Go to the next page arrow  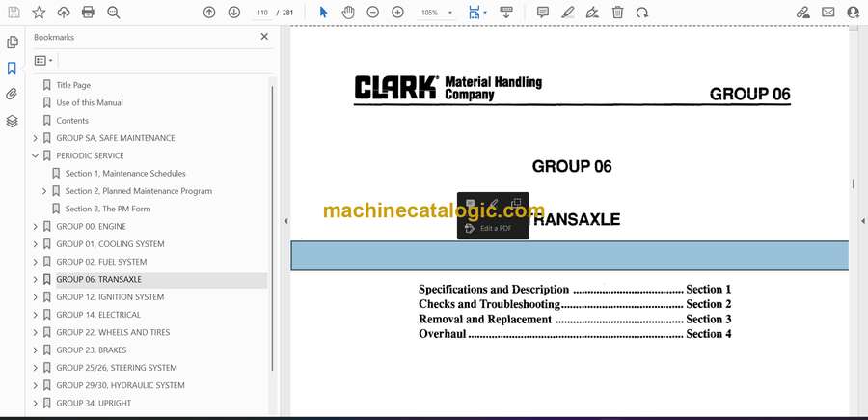[234, 13]
